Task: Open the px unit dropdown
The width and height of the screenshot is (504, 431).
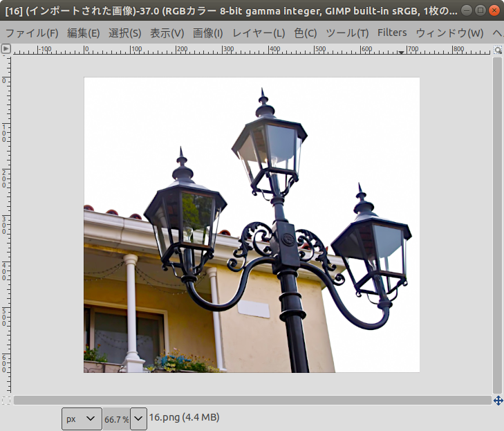Action: 82,419
